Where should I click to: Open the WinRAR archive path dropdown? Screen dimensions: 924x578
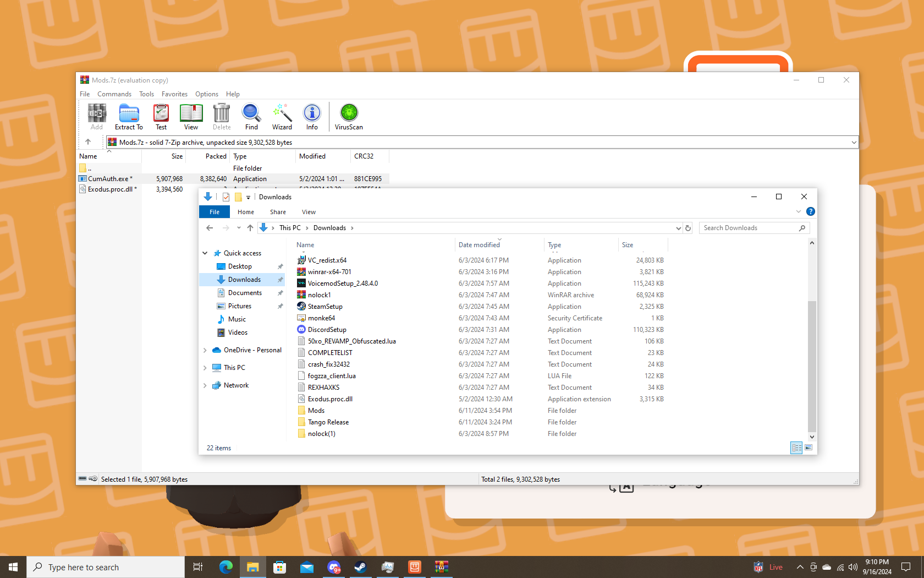click(x=854, y=143)
